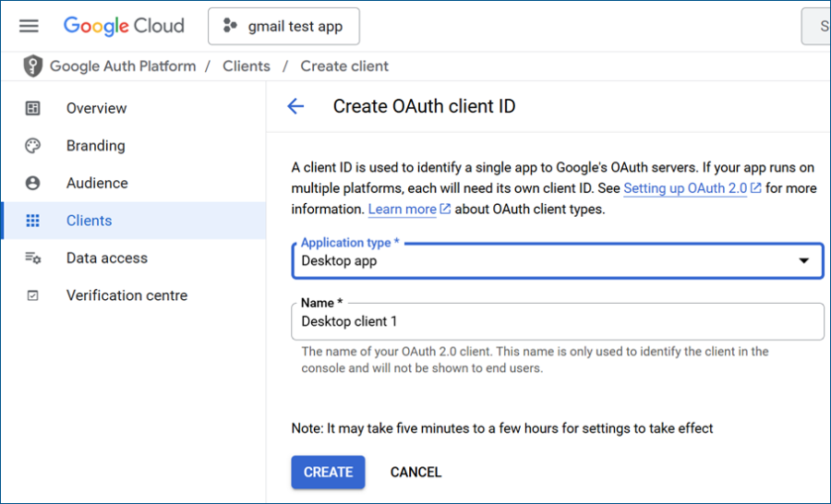Click the blue CREATE button

pyautogui.click(x=328, y=473)
